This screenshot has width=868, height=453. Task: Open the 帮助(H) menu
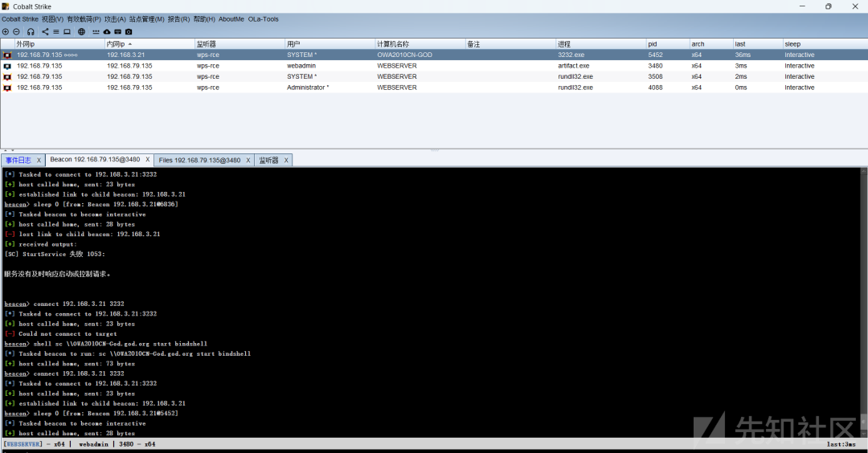pyautogui.click(x=204, y=18)
